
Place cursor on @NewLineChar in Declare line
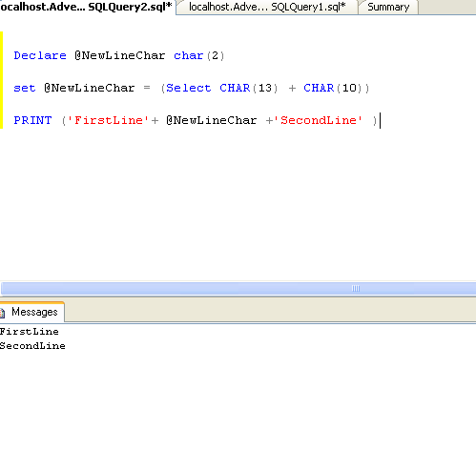click(x=120, y=55)
